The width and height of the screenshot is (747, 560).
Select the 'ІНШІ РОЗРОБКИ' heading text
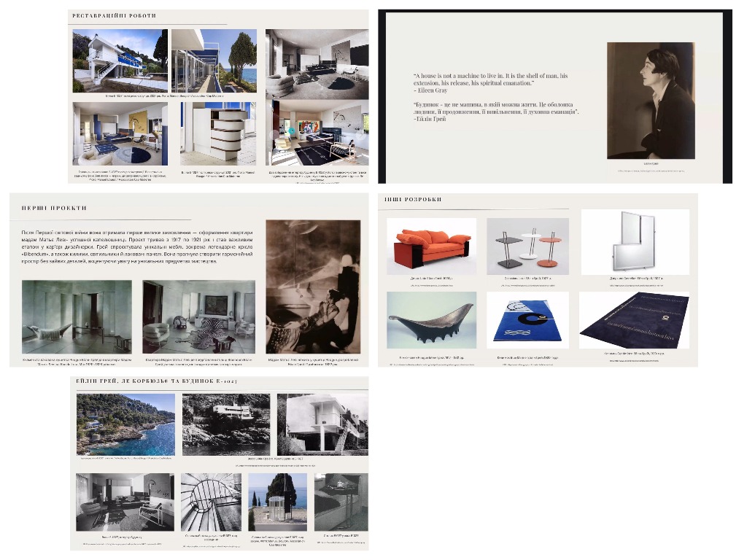coord(413,199)
